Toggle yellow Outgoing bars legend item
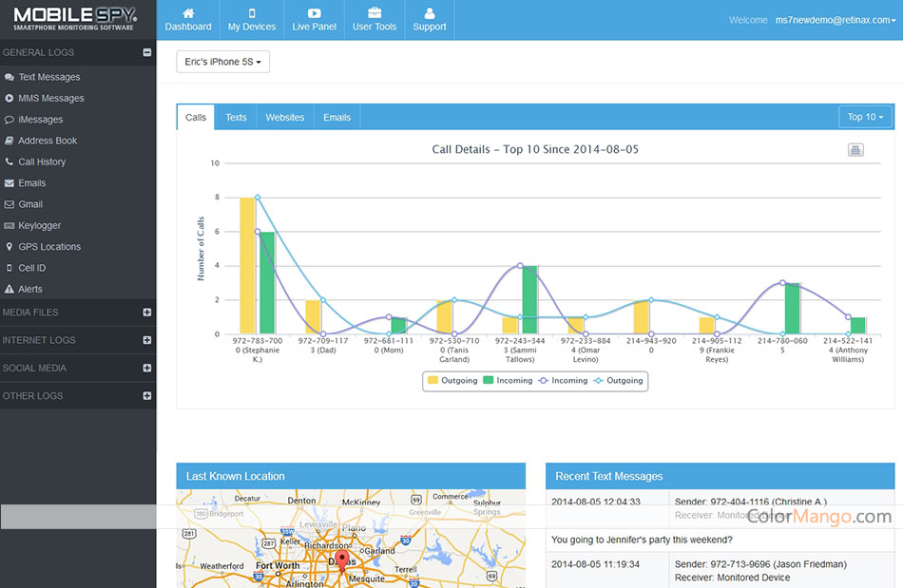903x588 pixels. click(452, 380)
